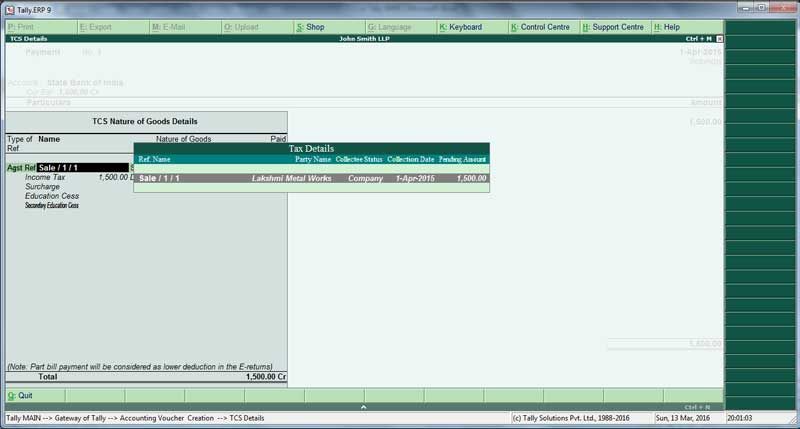Click the Company collectee status cell
The image size is (800, 429).
click(x=365, y=178)
